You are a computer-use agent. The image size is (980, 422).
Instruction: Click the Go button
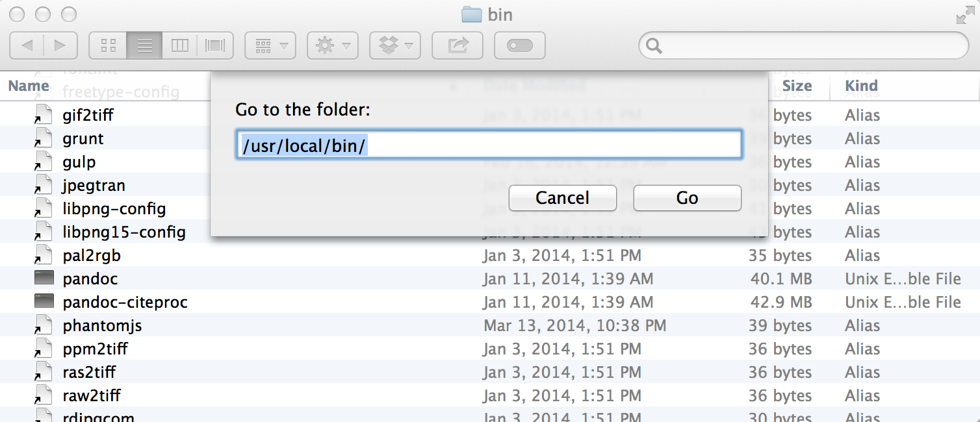[688, 198]
